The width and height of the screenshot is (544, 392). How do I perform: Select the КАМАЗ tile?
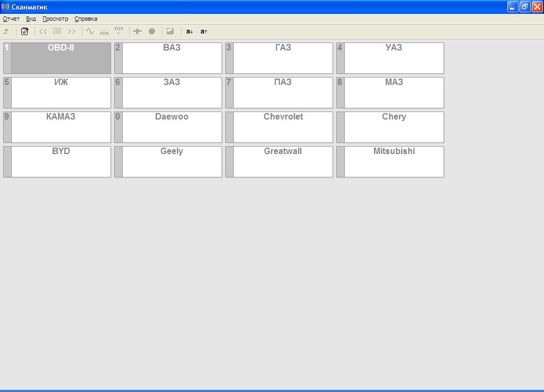[x=57, y=127]
